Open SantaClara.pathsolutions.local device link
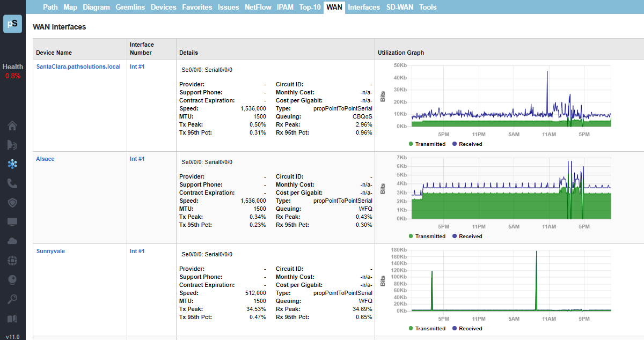This screenshot has height=340, width=644. (78, 66)
